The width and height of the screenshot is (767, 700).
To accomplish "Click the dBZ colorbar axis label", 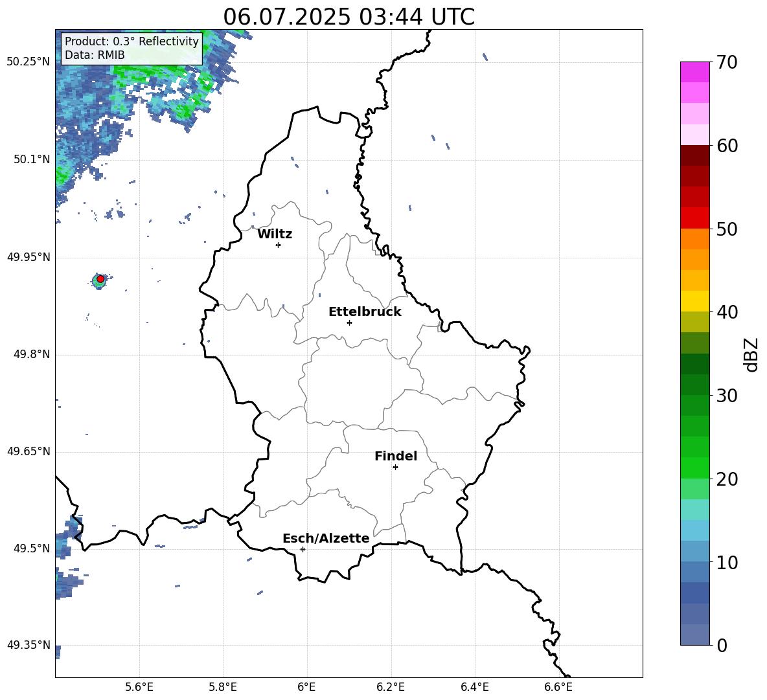I will [751, 354].
